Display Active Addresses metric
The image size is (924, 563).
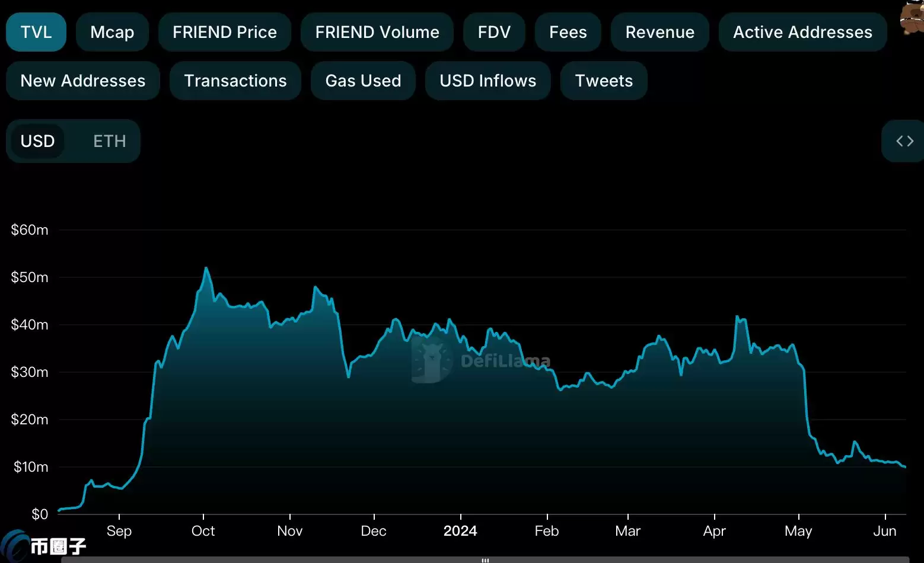coord(802,32)
